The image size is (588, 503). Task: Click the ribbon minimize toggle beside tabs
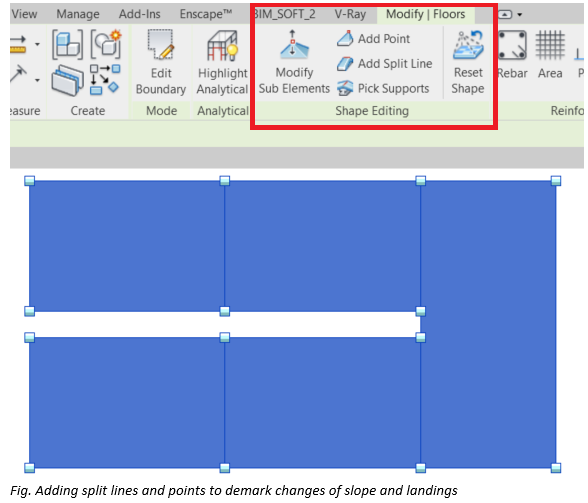[x=505, y=15]
